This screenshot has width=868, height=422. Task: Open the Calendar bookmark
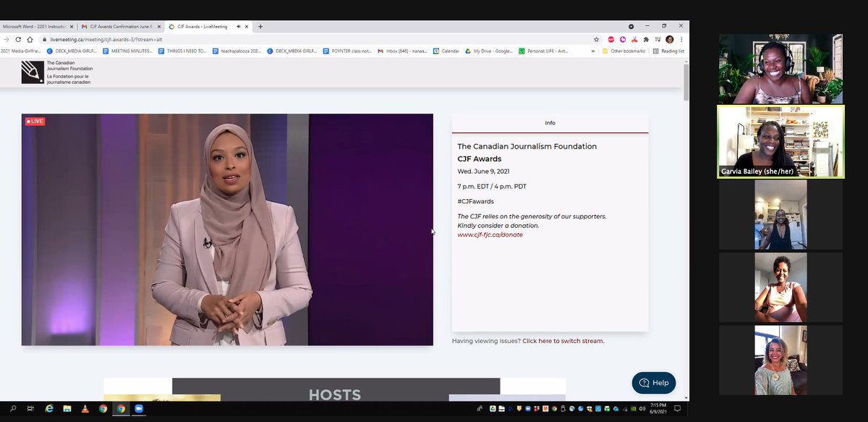tap(446, 51)
